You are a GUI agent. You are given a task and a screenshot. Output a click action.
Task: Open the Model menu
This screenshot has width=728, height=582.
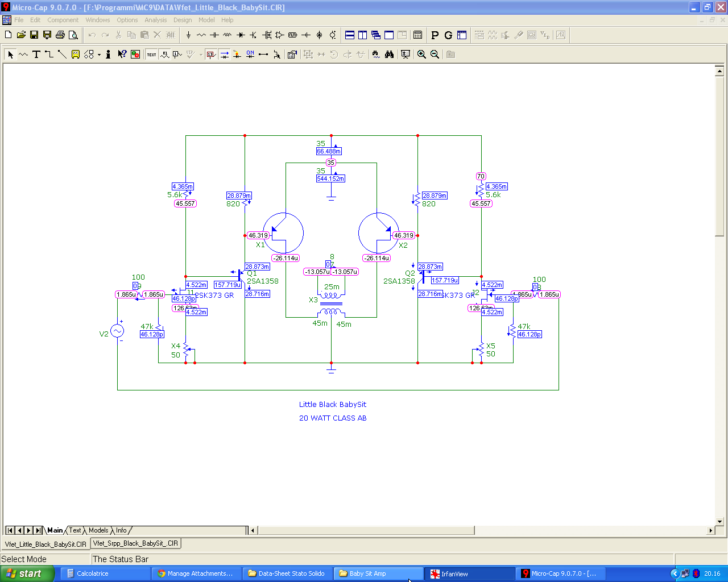click(206, 20)
